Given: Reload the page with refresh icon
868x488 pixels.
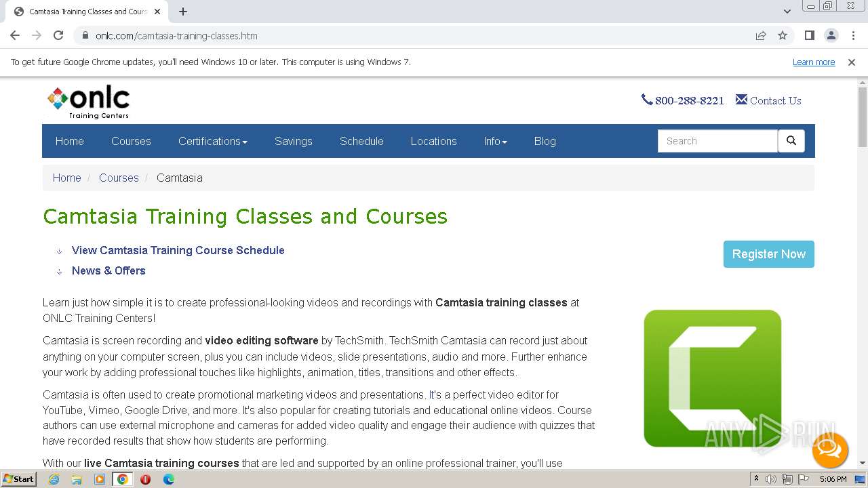Looking at the screenshot, I should point(58,35).
